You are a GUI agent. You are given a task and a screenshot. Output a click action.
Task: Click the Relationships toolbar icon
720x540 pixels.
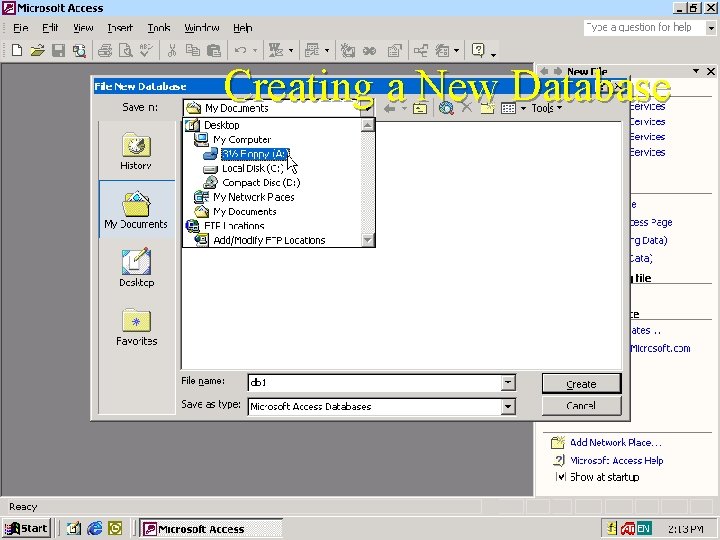(x=421, y=50)
